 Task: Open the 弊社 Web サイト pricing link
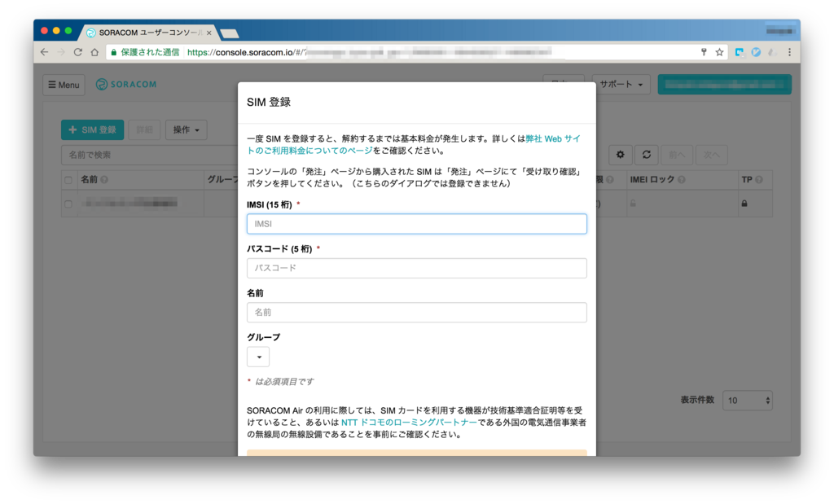[x=553, y=138]
